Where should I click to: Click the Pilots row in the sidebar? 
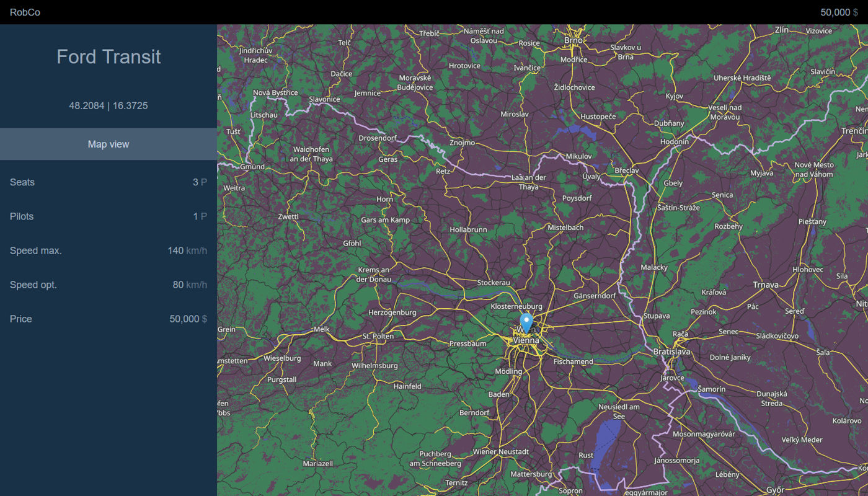coord(108,216)
